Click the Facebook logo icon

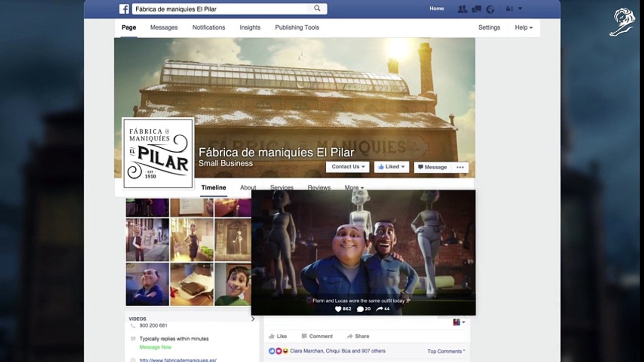tap(124, 9)
